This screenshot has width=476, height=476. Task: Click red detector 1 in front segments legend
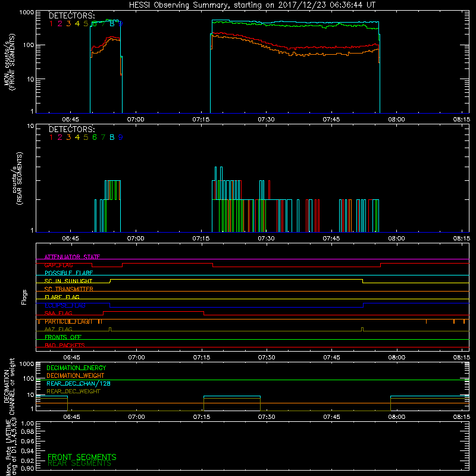51,24
